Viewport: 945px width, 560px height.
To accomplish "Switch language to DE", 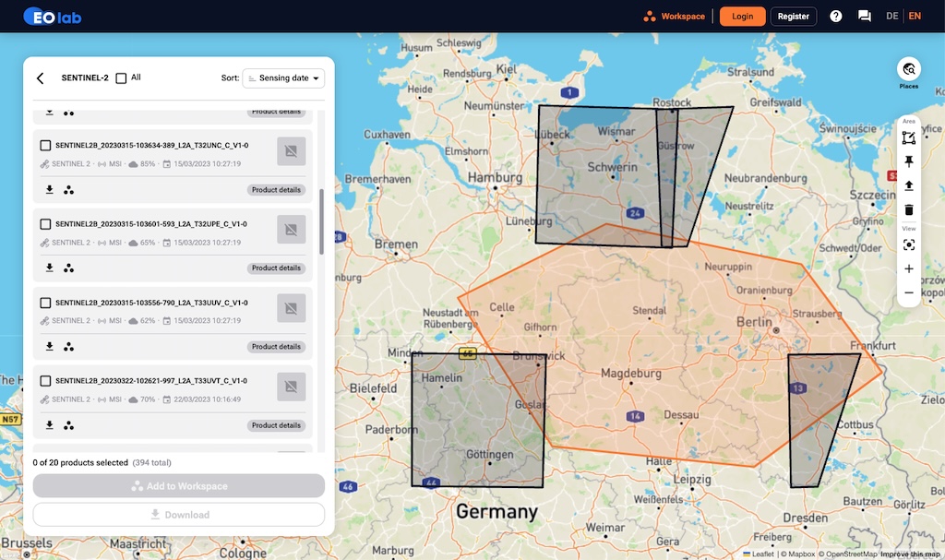I will click(x=891, y=16).
